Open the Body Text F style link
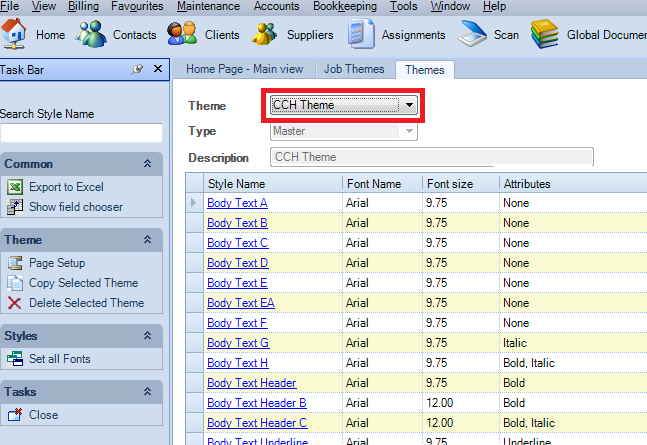The height and width of the screenshot is (445, 647). click(237, 323)
